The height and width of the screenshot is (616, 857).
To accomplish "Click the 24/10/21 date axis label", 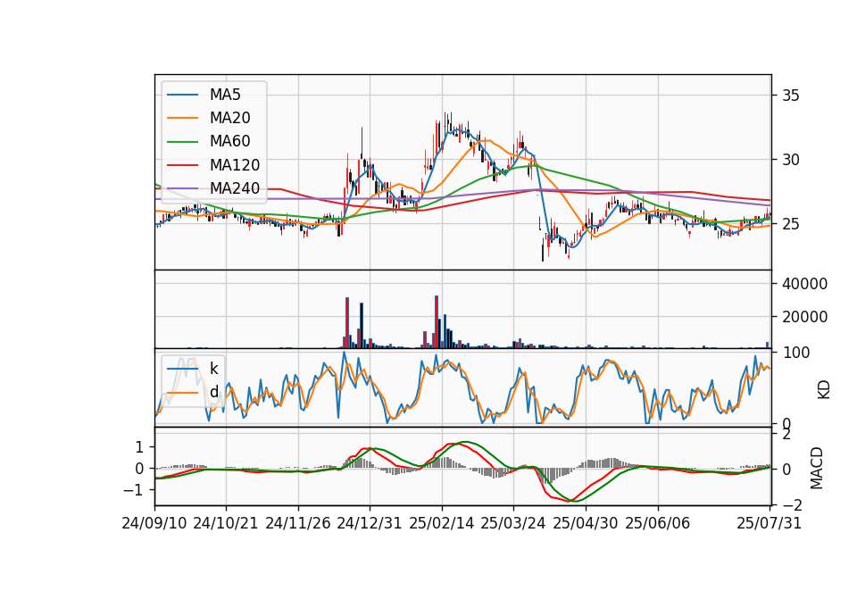I will click(226, 523).
